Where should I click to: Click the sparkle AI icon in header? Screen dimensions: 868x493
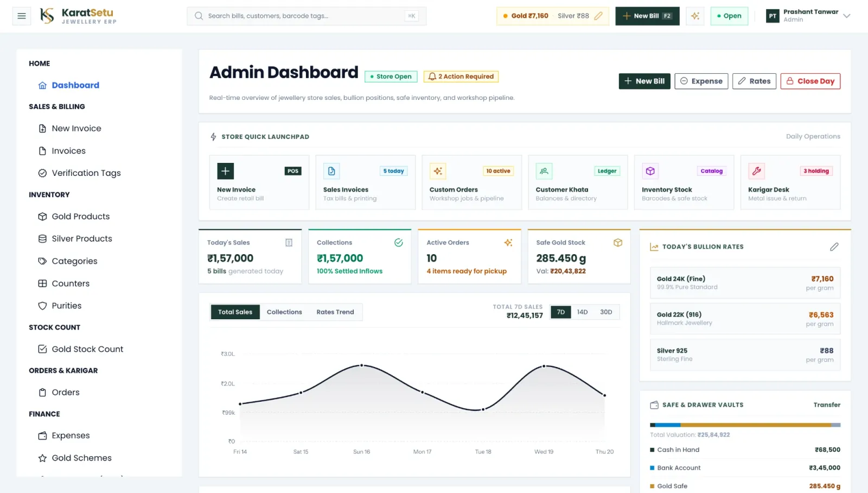(695, 16)
